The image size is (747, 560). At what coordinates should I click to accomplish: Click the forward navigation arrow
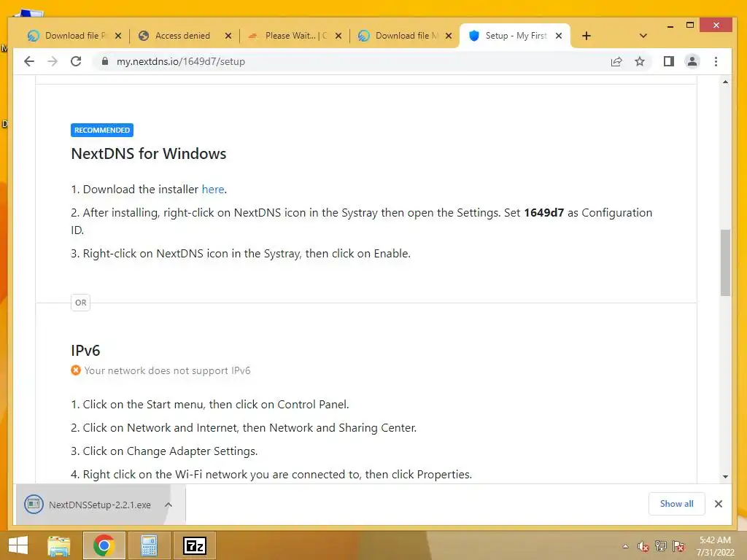(x=53, y=61)
